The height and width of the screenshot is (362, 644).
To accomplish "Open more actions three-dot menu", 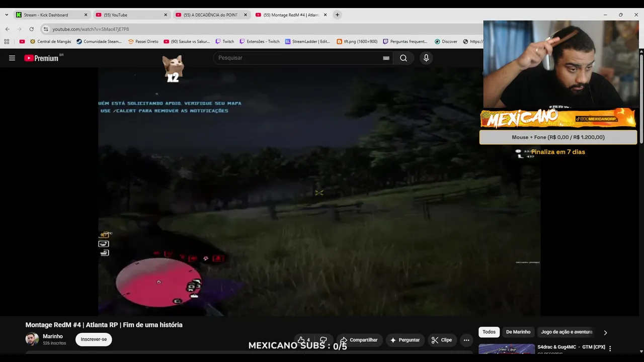I will pos(466,340).
